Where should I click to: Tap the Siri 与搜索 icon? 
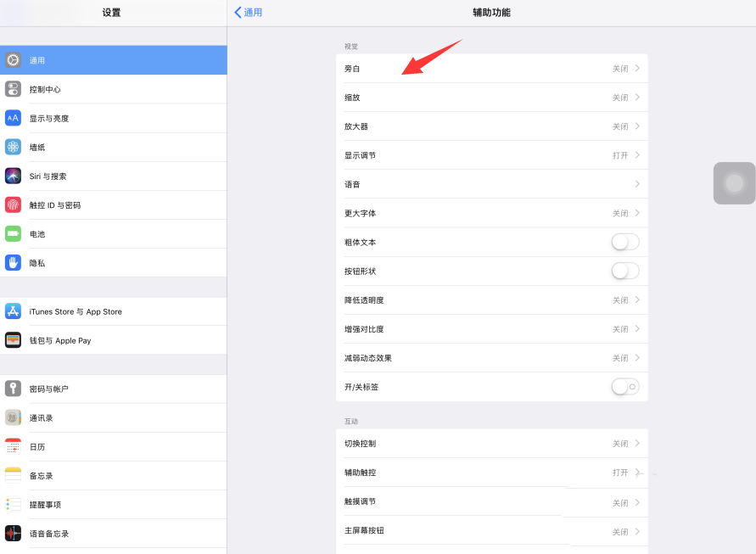coord(13,176)
